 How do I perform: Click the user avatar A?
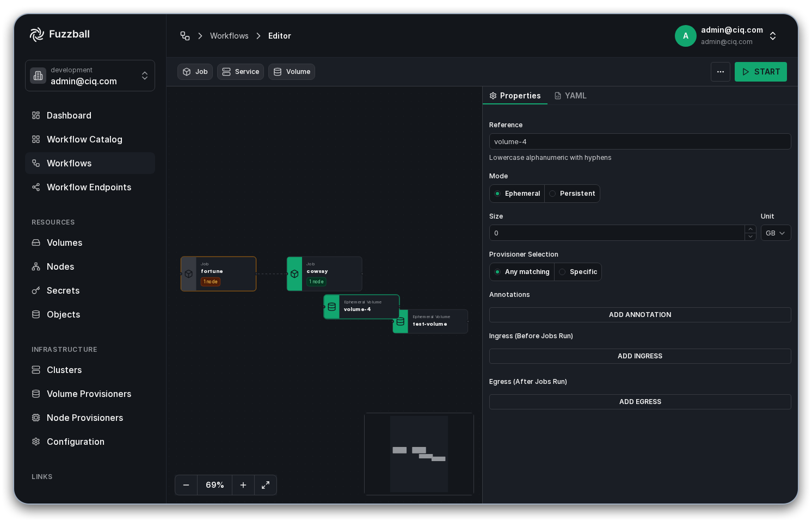pos(686,36)
